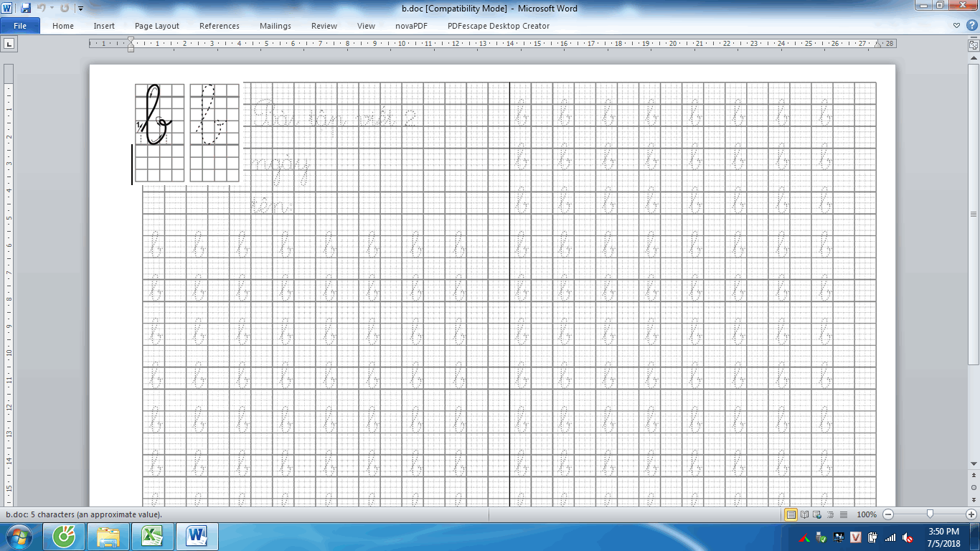Viewport: 980px width, 551px height.
Task: Click the 100% zoom level button
Action: click(867, 514)
